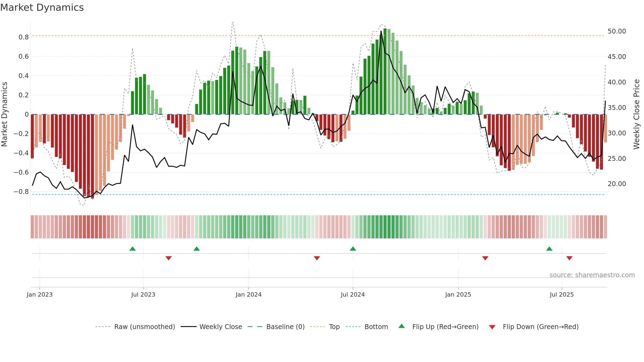Click the red flip-down marker after Jul 2023

169,258
